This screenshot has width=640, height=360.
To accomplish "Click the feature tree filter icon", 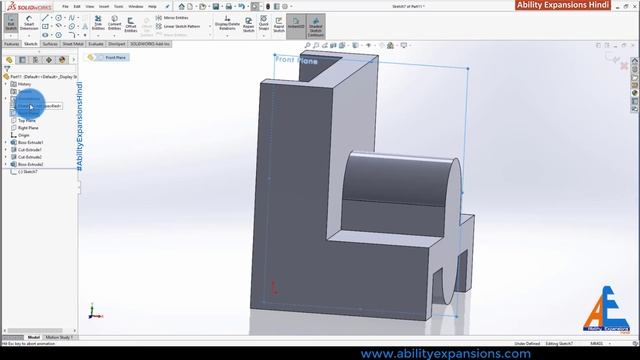I will click(x=7, y=69).
